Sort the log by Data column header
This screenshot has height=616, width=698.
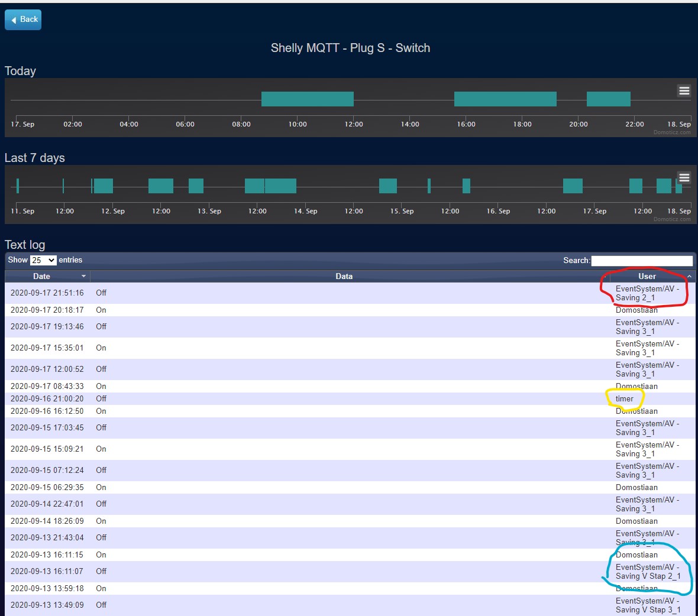[344, 276]
